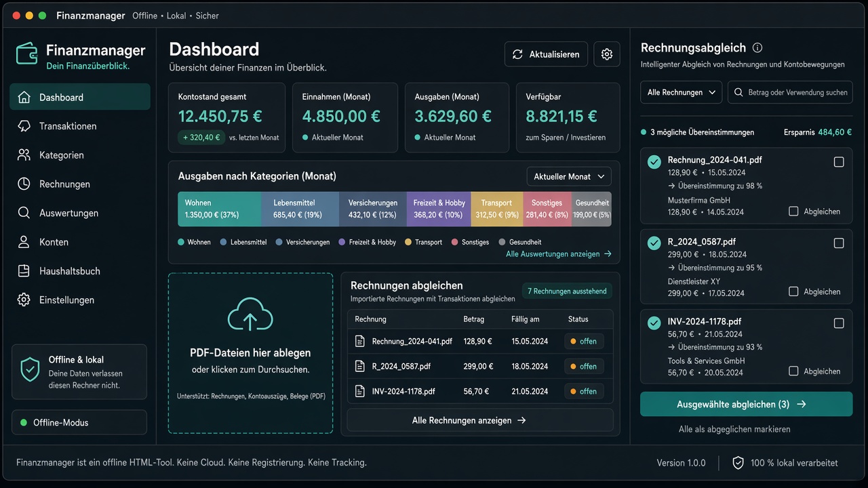Click the Freizeit & Hobby bar segment
The image size is (868, 488).
[x=439, y=209]
